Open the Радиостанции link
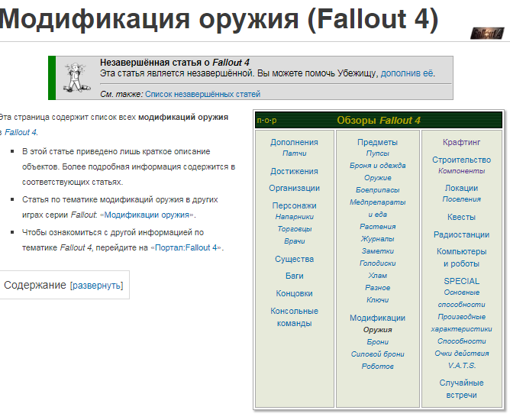The width and height of the screenshot is (510, 420). [x=461, y=234]
